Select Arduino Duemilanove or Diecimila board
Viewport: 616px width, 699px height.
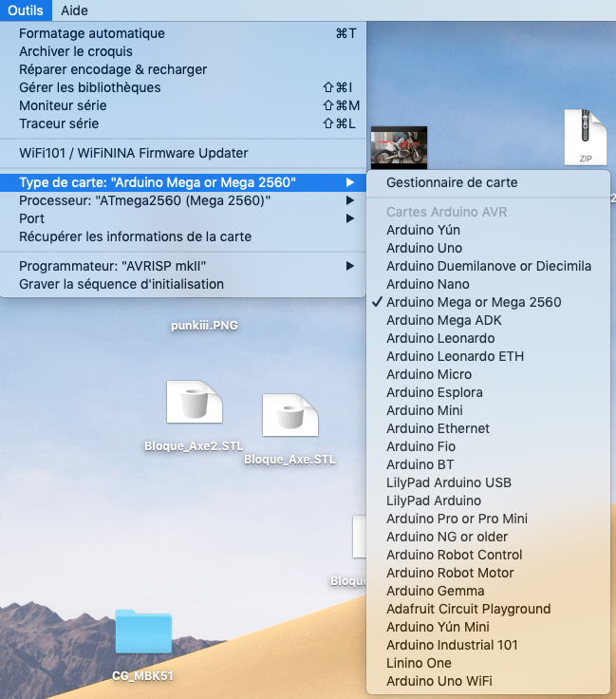488,266
